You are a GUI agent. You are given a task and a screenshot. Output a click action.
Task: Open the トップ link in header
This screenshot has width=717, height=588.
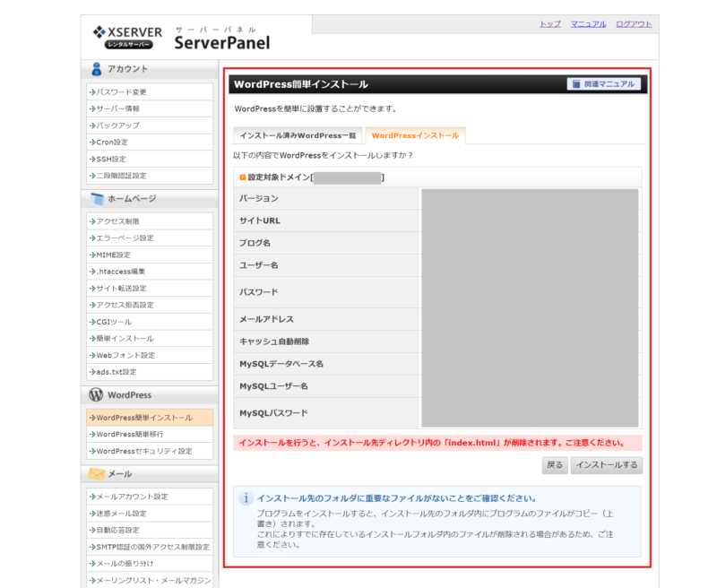coord(550,24)
